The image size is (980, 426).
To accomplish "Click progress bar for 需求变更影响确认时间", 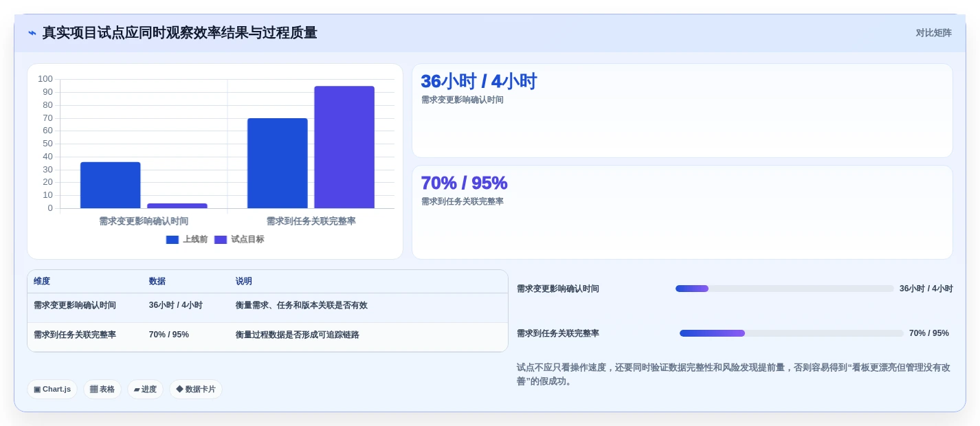I will (x=784, y=289).
